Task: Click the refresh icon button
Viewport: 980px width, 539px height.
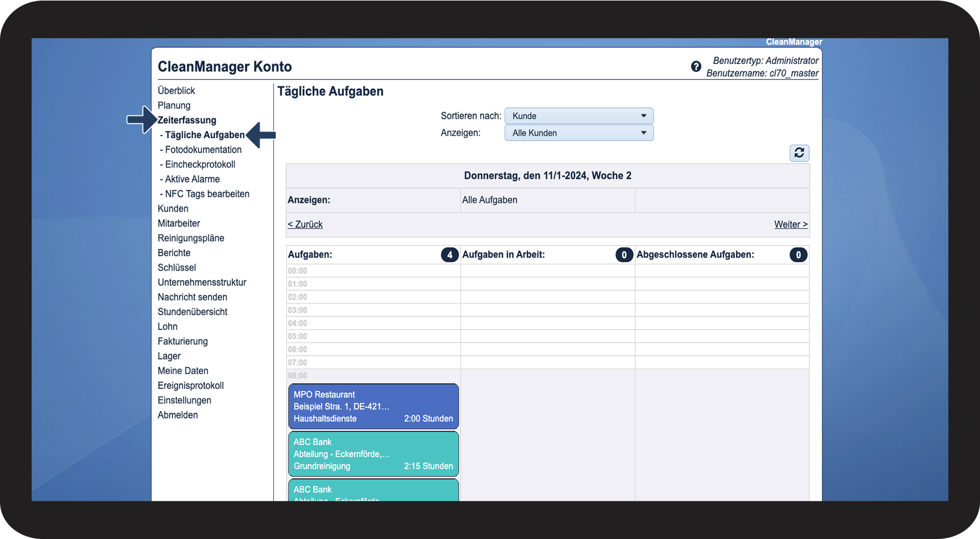Action: pos(799,153)
